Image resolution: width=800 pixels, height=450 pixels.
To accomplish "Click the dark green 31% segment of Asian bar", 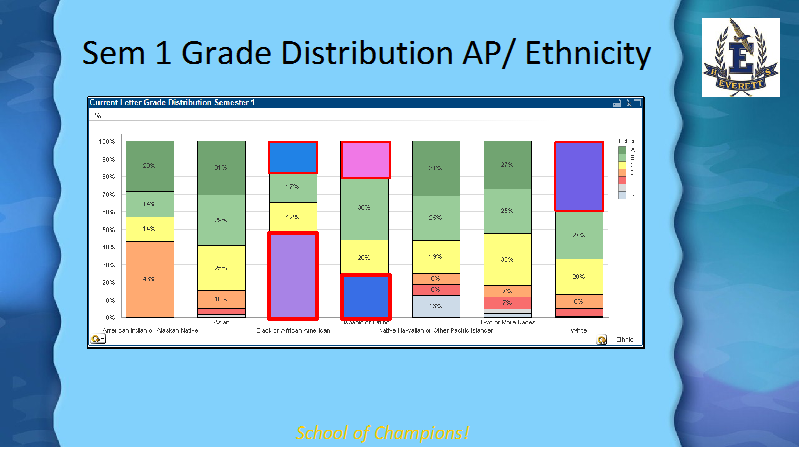I will pos(221,168).
